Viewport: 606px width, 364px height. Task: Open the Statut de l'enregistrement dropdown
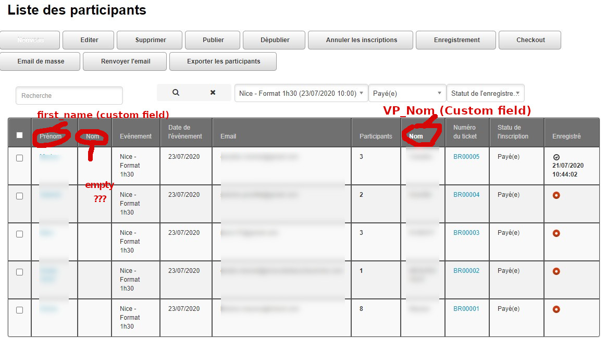pos(485,93)
